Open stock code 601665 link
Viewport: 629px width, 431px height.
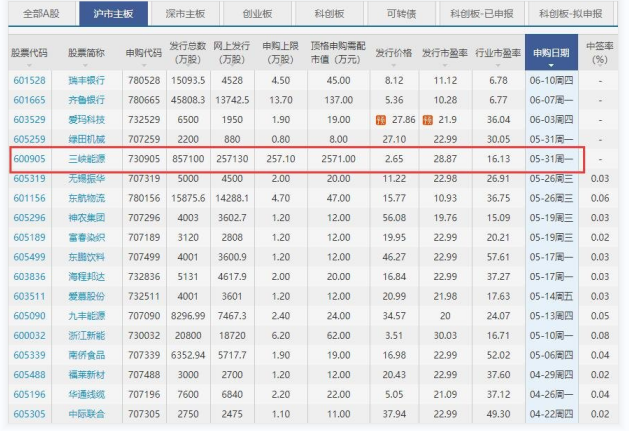(x=29, y=100)
